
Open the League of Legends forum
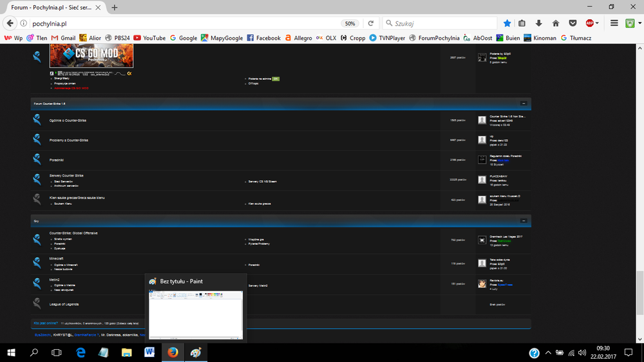point(64,304)
